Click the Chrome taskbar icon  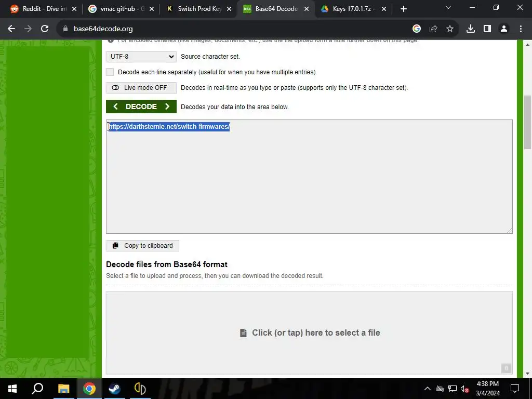tap(89, 389)
